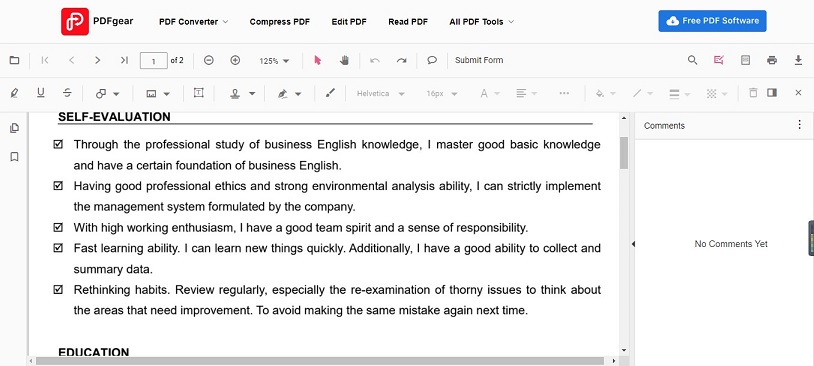
Task: Click the horizontal scrollbar right arrow
Action: (x=614, y=361)
